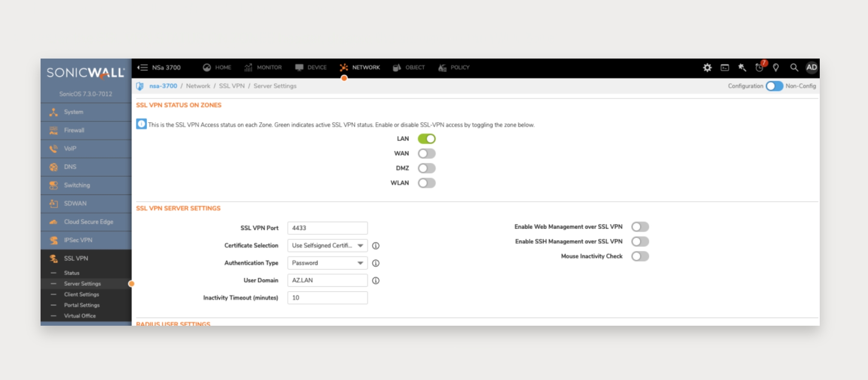Open the terminal console icon

pos(725,68)
